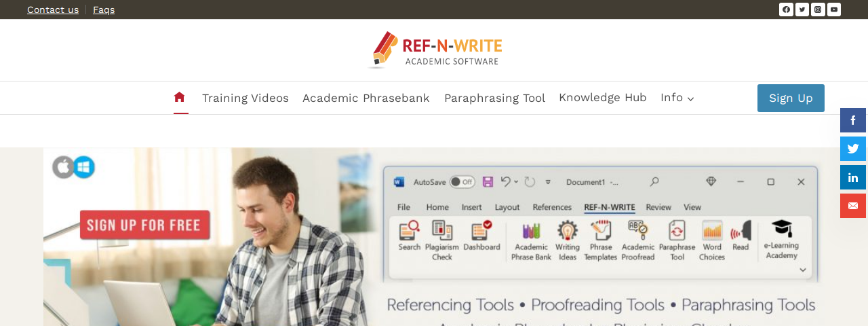Viewport: 868px width, 326px height.
Task: Follow the Contact us link
Action: (x=53, y=10)
